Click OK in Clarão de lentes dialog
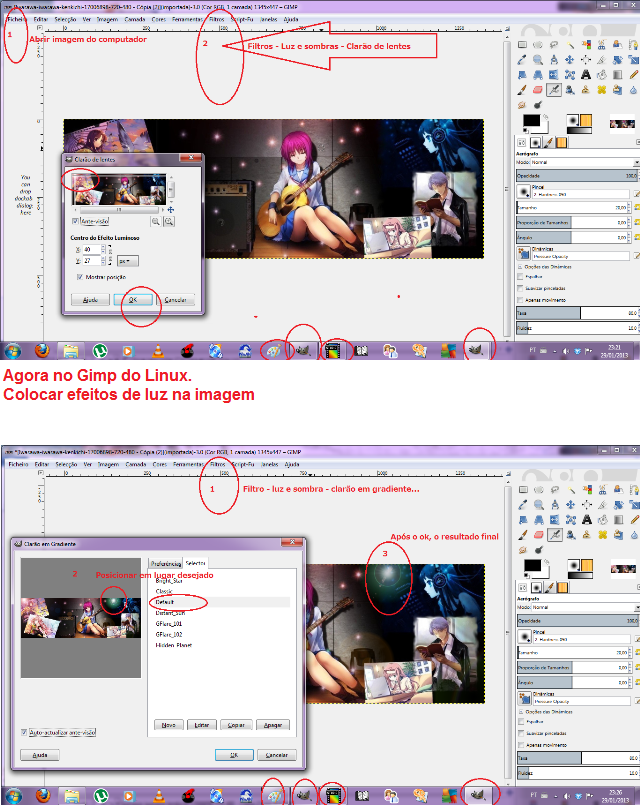The height and width of the screenshot is (812, 640). pyautogui.click(x=133, y=300)
